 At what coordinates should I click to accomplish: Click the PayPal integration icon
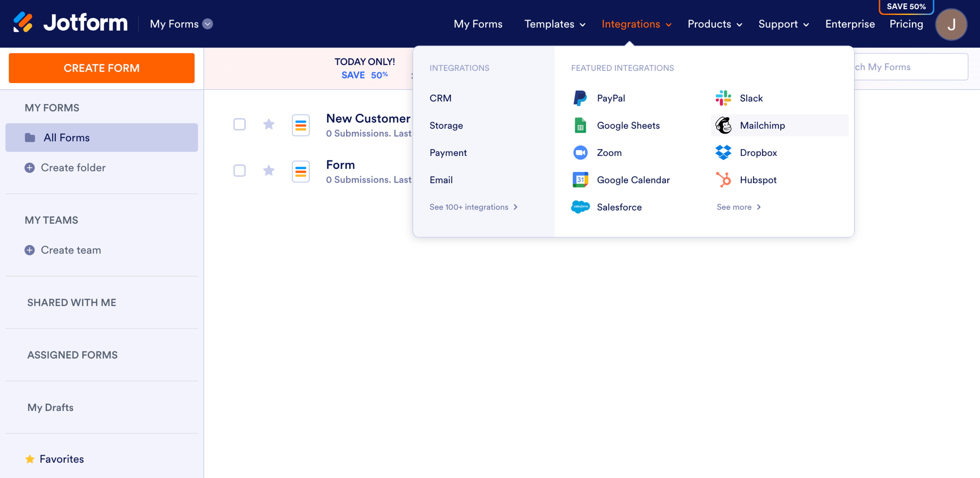coord(580,98)
